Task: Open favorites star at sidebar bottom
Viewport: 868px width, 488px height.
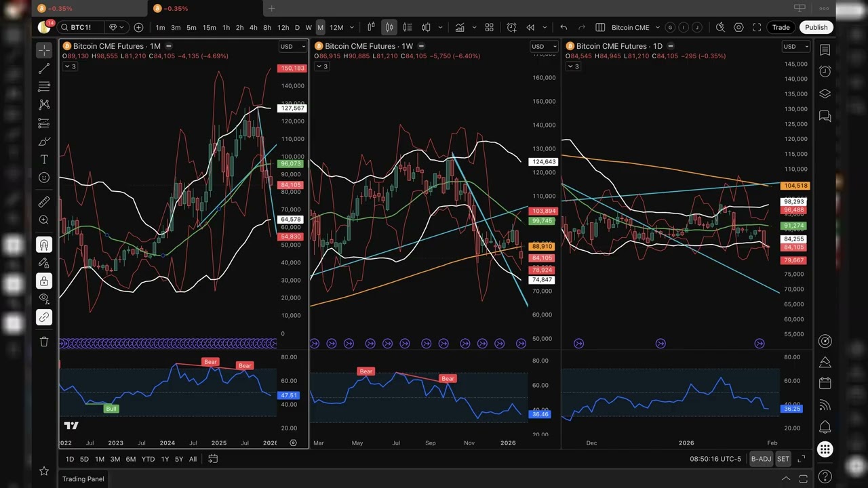Action: [x=44, y=470]
